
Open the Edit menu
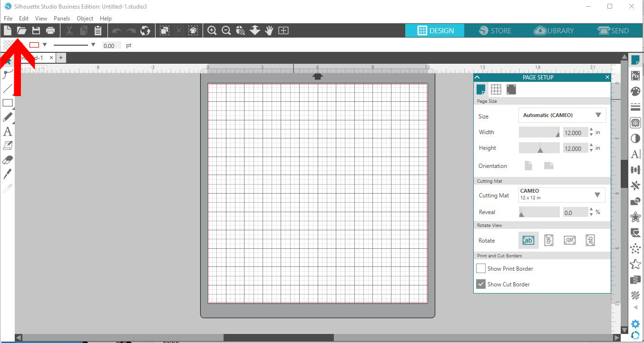point(24,19)
